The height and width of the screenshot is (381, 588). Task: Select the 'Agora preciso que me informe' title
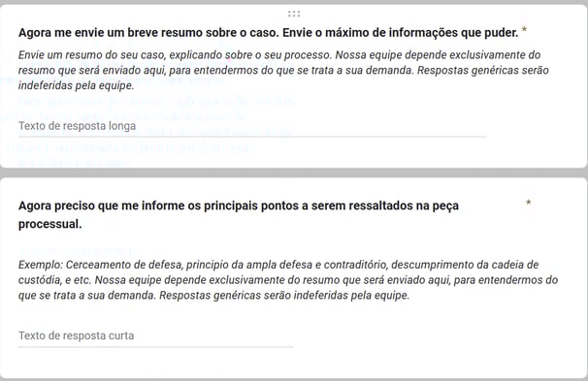pyautogui.click(x=239, y=214)
